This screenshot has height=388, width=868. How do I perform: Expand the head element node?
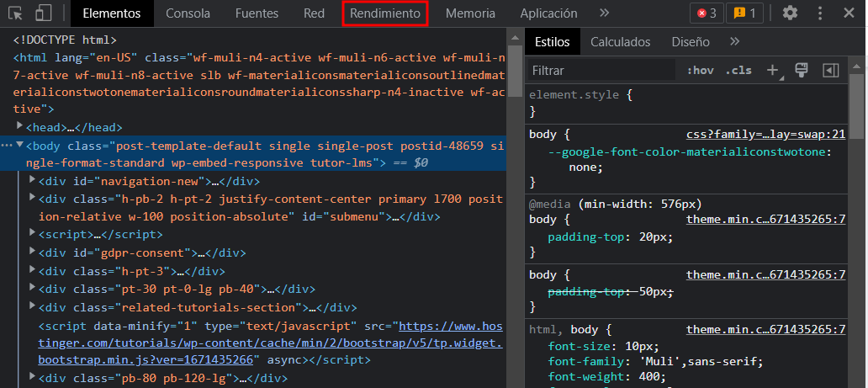[20, 127]
